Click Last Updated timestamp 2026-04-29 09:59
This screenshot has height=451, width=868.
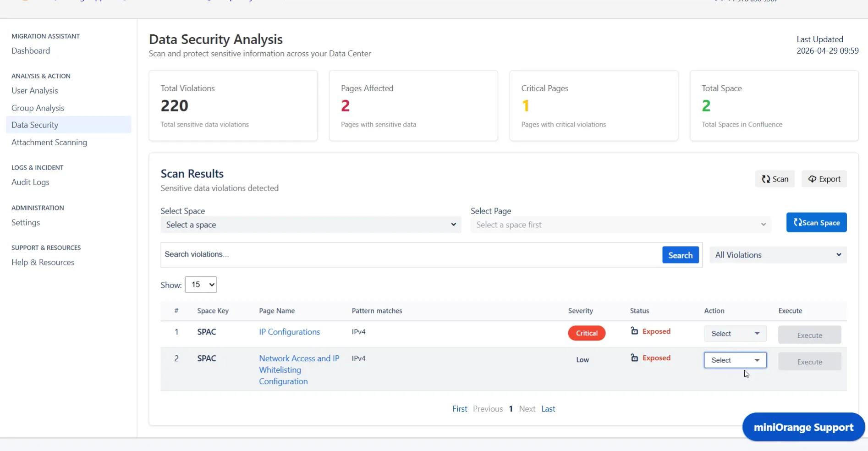828,51
